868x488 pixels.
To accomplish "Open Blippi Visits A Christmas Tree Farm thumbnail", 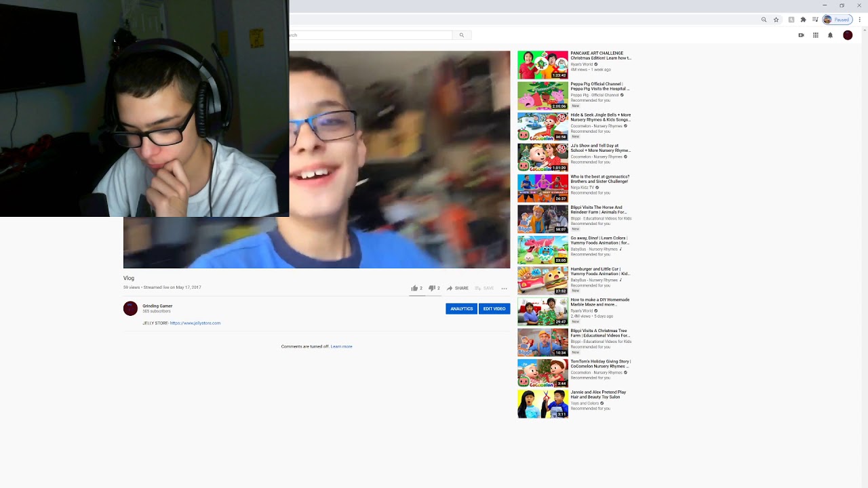I will point(542,342).
